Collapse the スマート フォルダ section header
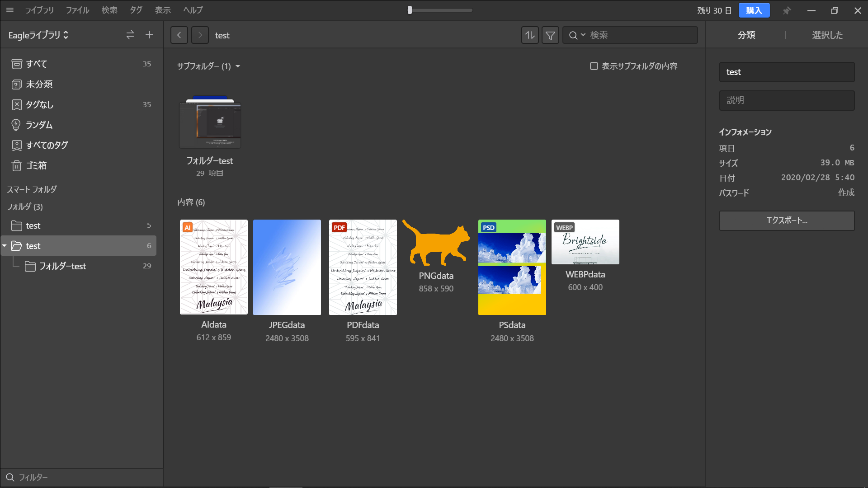Image resolution: width=868 pixels, height=488 pixels. coord(32,189)
